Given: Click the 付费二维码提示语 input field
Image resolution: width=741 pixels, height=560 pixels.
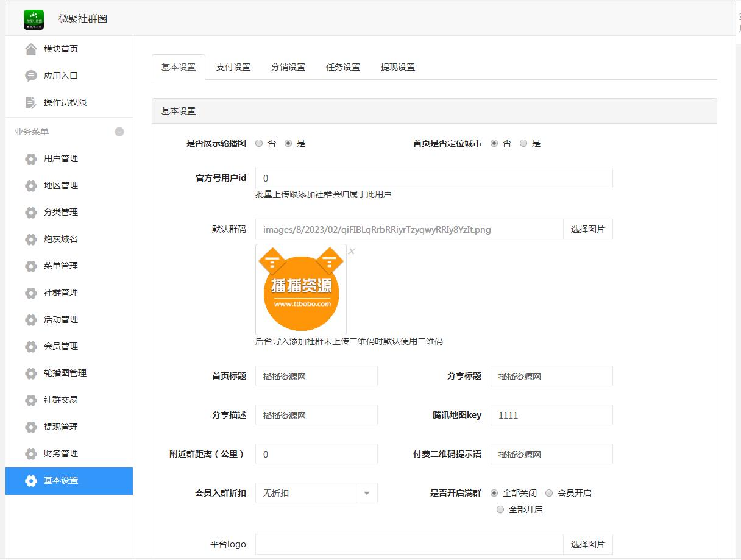Looking at the screenshot, I should 551,454.
